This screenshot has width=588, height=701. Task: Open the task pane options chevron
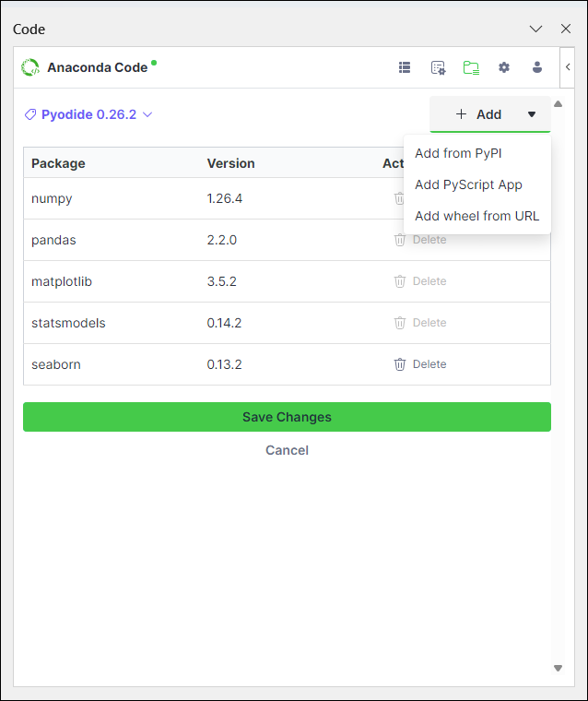click(535, 30)
